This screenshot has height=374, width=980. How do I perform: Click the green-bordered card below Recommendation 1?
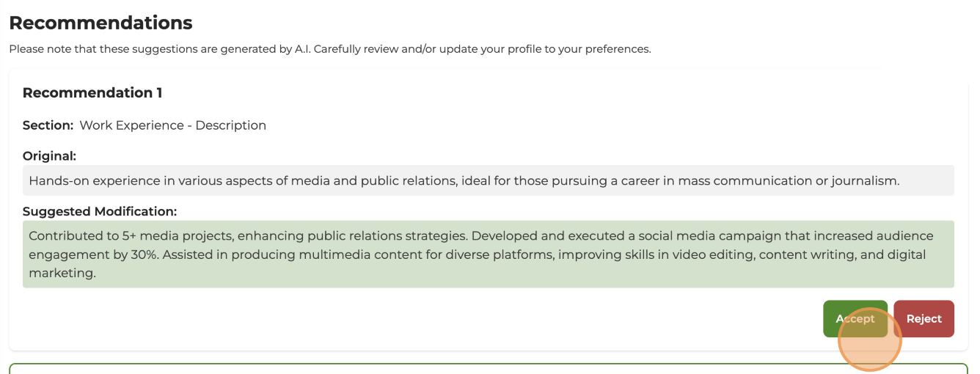click(x=488, y=368)
